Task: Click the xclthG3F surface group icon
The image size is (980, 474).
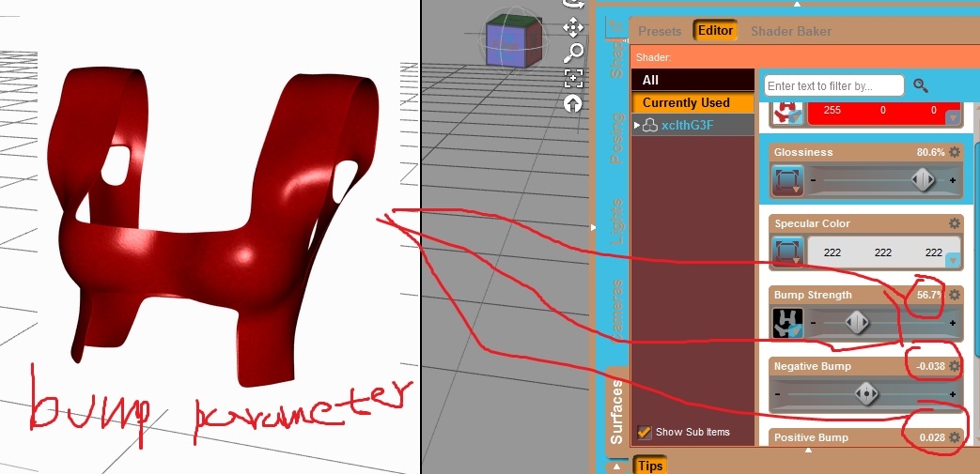Action: coord(650,126)
